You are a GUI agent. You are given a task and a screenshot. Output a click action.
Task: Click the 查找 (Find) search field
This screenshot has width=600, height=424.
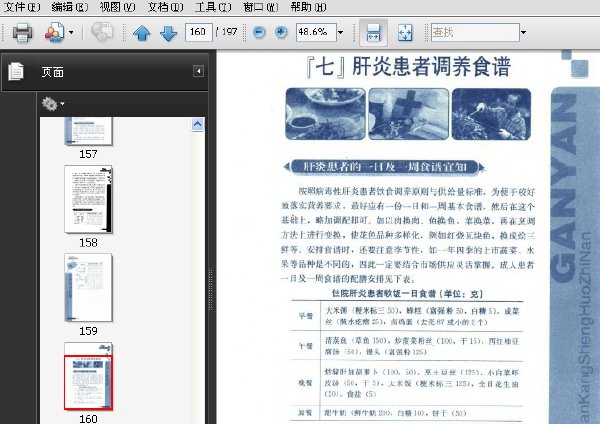(x=475, y=32)
